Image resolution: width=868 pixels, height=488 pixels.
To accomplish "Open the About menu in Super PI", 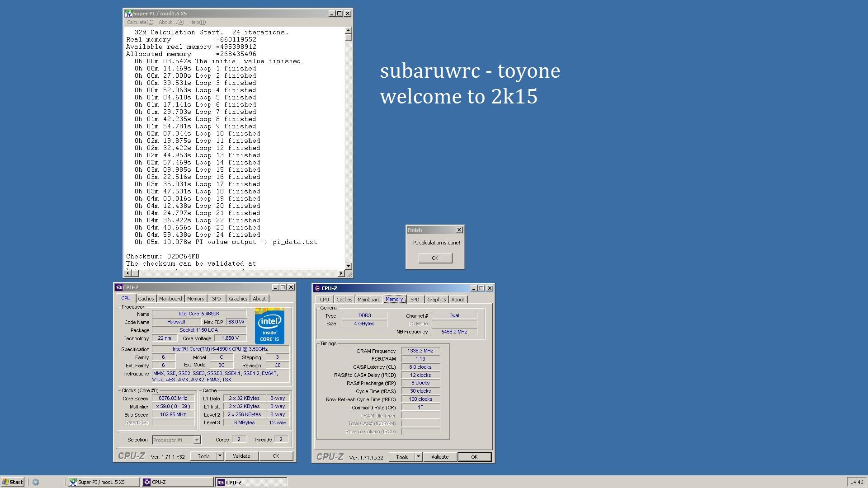I will (171, 22).
